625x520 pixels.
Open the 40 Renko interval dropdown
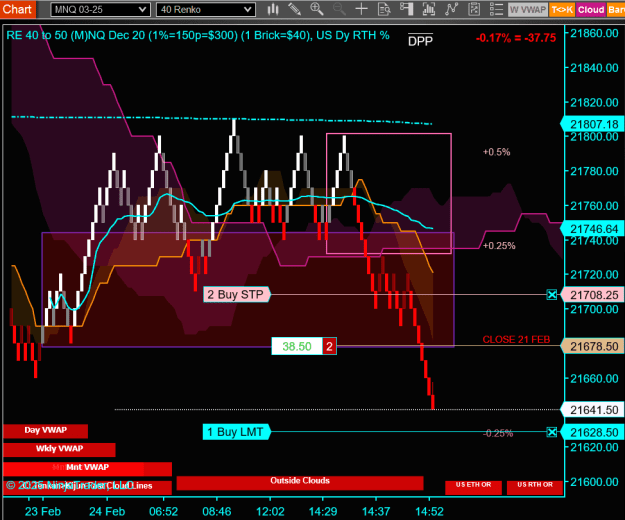coord(205,10)
